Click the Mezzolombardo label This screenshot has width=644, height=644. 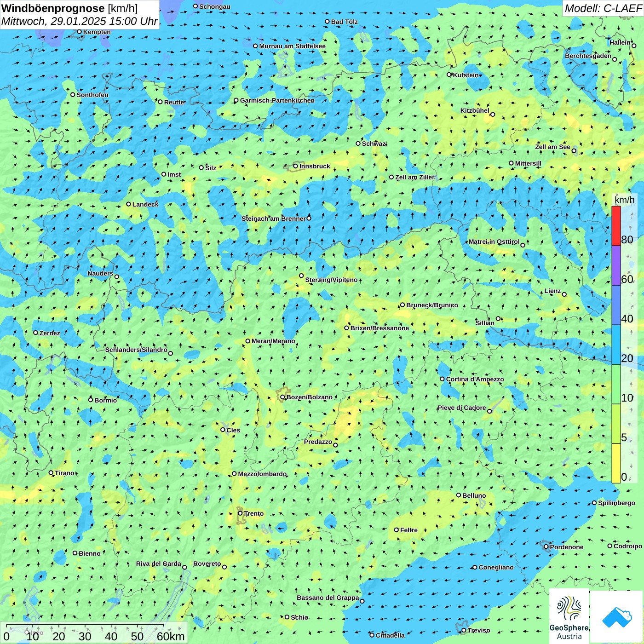[262, 474]
